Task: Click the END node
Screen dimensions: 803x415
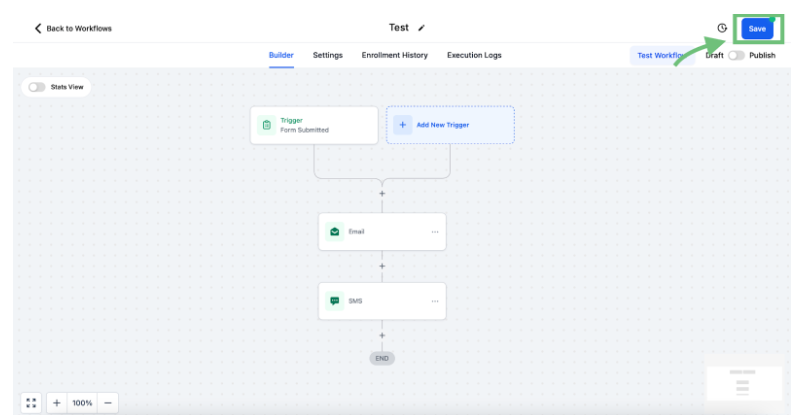Action: click(x=382, y=358)
